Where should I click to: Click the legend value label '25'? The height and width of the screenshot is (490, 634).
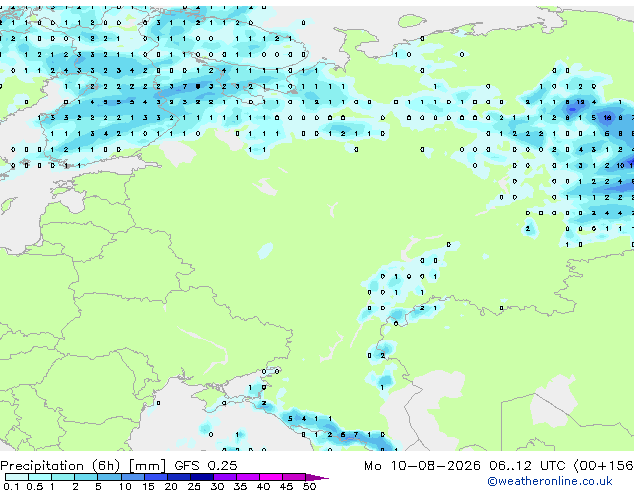pos(194,486)
